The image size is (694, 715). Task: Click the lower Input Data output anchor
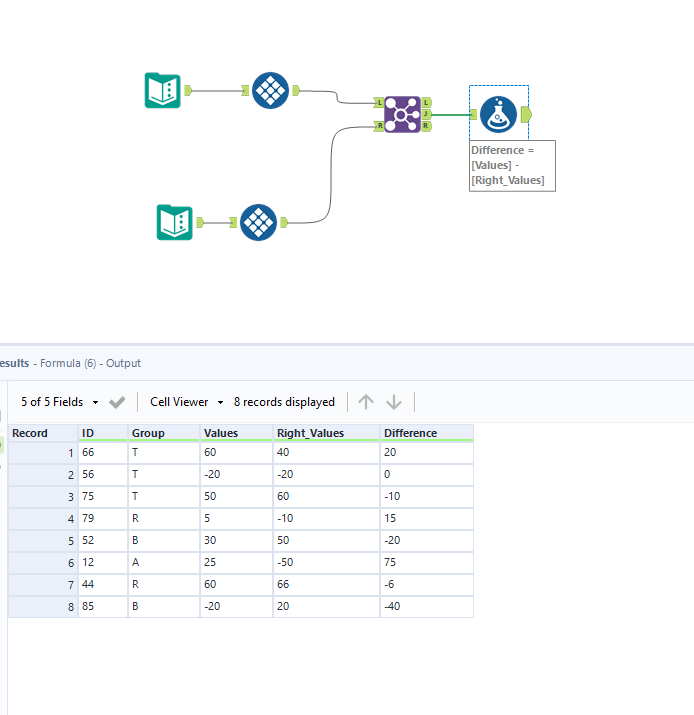(x=200, y=222)
